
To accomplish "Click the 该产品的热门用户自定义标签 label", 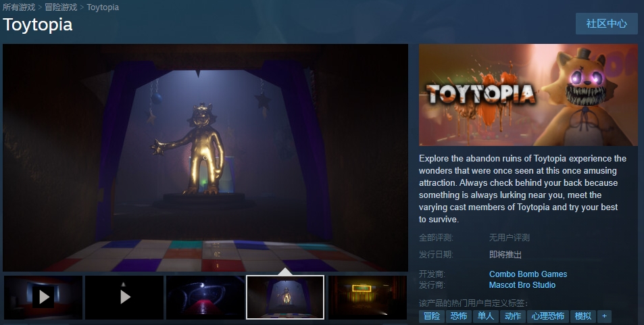I will tap(474, 303).
